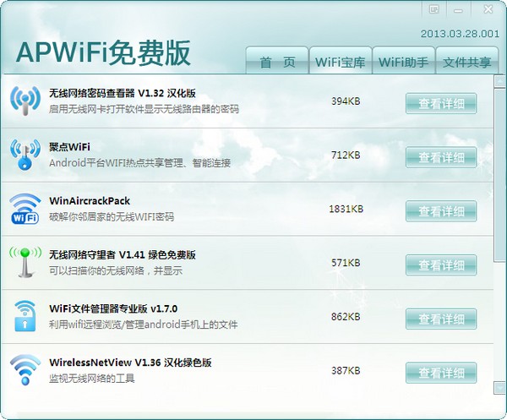The height and width of the screenshot is (420, 507).
Task: Click description 启用无线网卡打开软件显示无线路由器的密码
Action: click(x=144, y=109)
